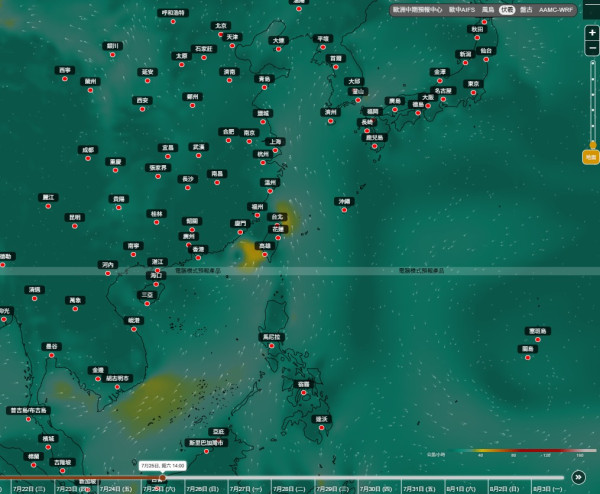The height and width of the screenshot is (494, 600).
Task: Click the red dot for 馬尼拉
Action: [x=271, y=346]
